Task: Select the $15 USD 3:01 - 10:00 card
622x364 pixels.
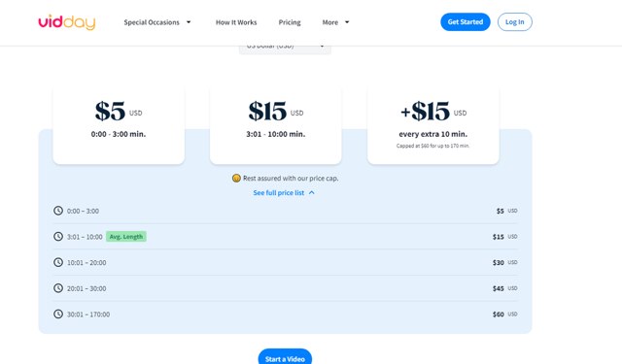Action: click(x=276, y=124)
